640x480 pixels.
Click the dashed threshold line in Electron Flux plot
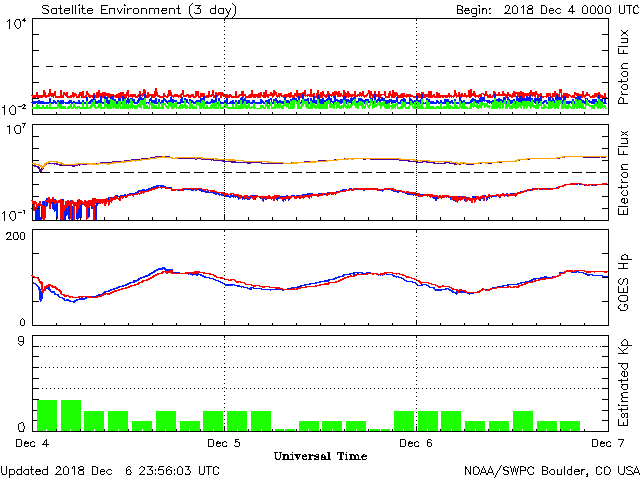320,173
